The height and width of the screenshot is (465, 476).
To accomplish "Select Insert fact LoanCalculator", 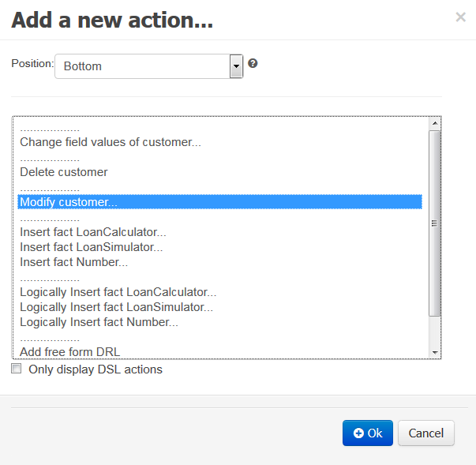I will [93, 232].
